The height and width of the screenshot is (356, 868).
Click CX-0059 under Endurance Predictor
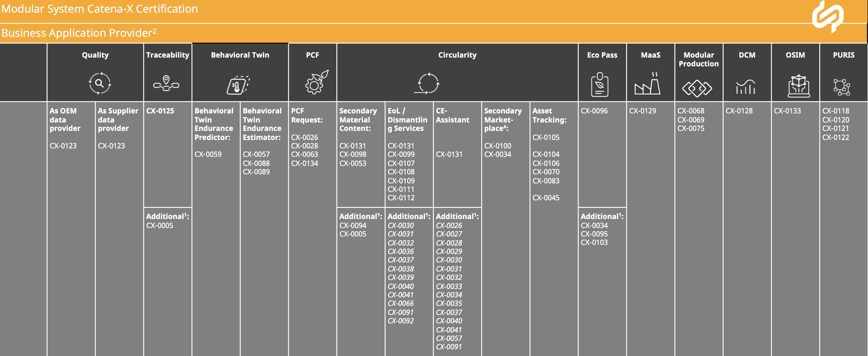[208, 154]
